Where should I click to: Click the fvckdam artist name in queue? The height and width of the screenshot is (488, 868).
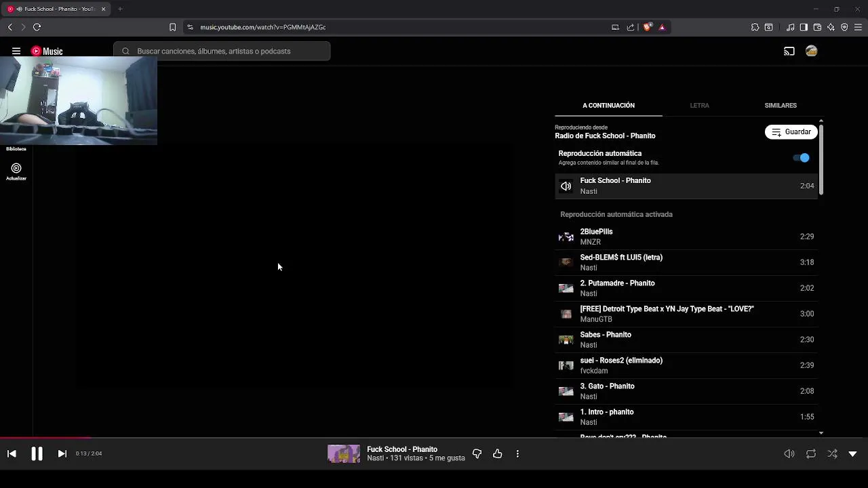point(594,371)
